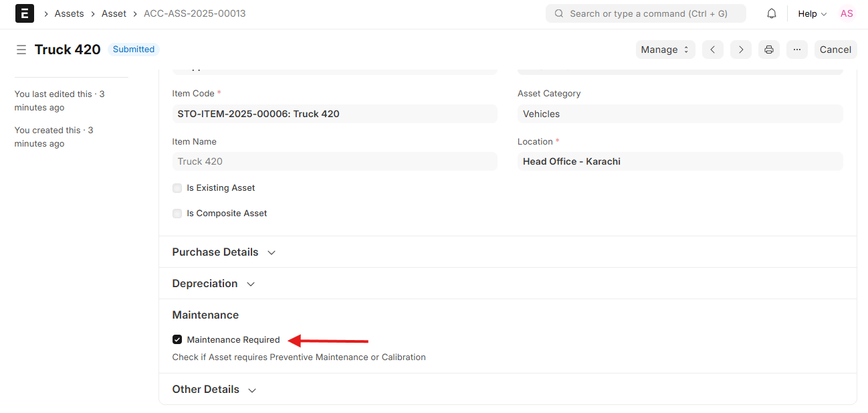Go to previous asset record arrow

[x=712, y=50]
